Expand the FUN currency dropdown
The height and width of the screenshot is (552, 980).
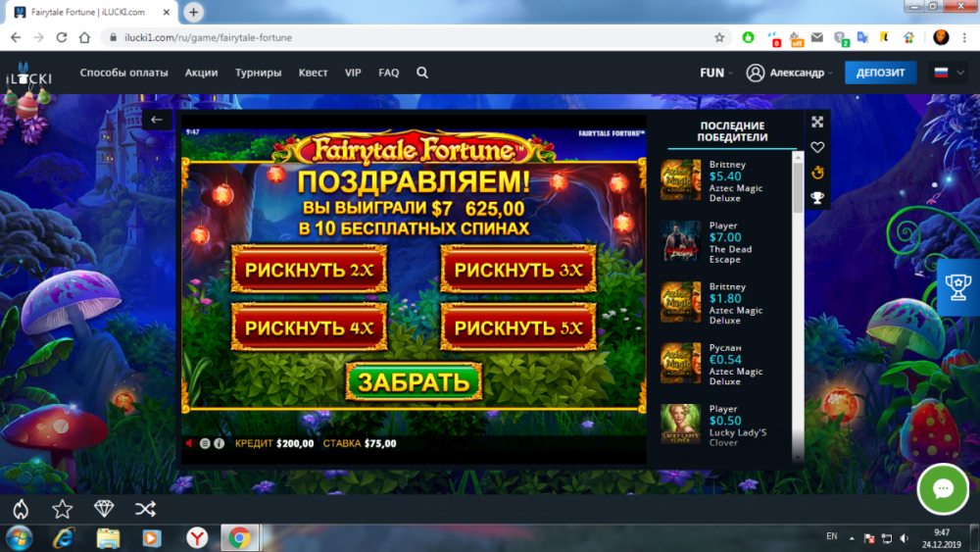pyautogui.click(x=716, y=73)
